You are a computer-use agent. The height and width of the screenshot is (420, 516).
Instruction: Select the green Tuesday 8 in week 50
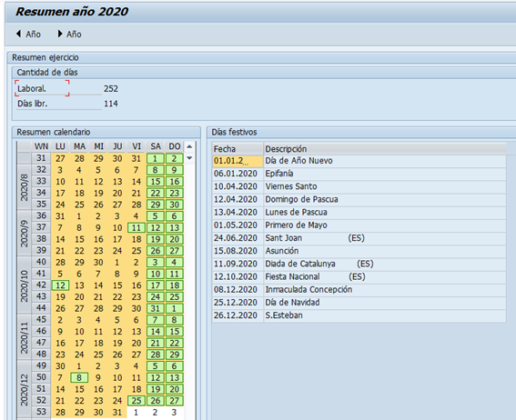[79, 377]
